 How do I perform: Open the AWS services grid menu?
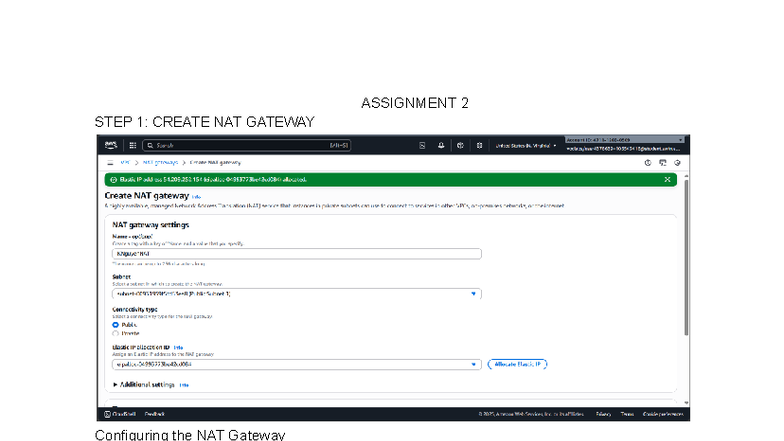(x=132, y=146)
